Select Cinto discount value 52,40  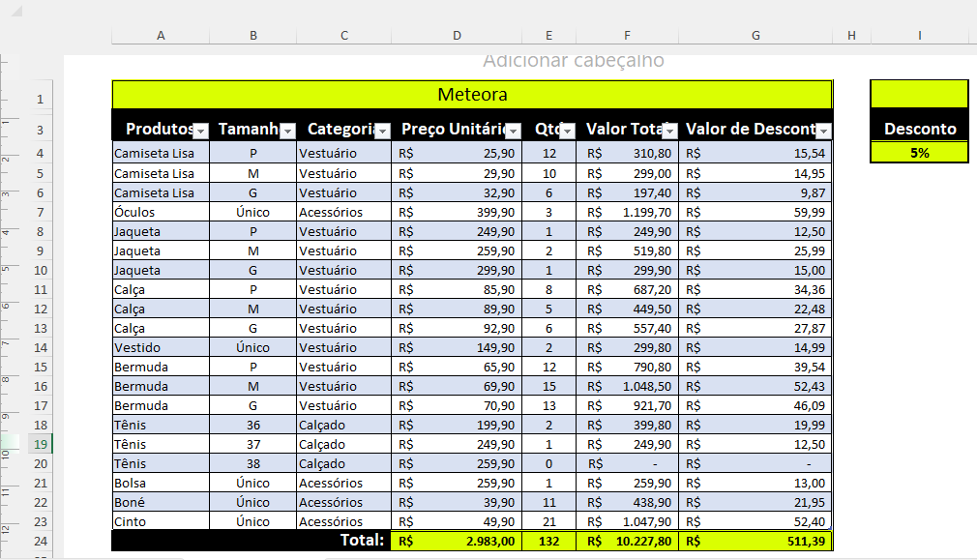(755, 521)
